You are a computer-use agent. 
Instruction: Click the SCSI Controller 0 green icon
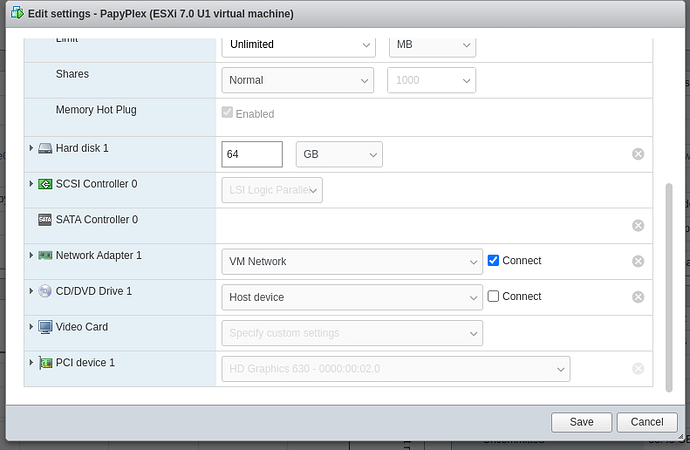coord(45,184)
